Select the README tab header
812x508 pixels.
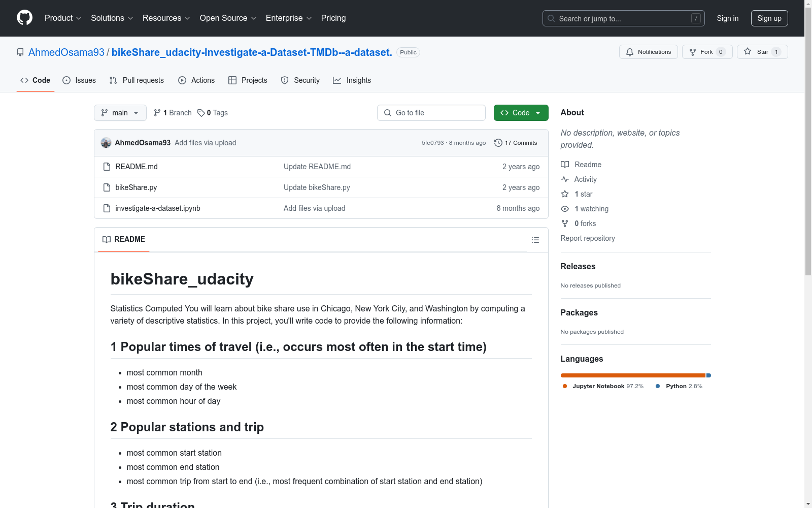124,239
